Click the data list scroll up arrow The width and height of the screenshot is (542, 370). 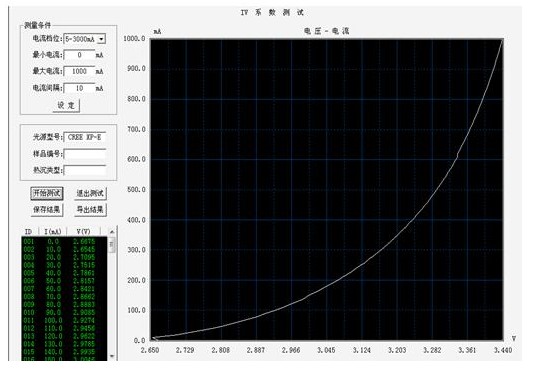112,231
